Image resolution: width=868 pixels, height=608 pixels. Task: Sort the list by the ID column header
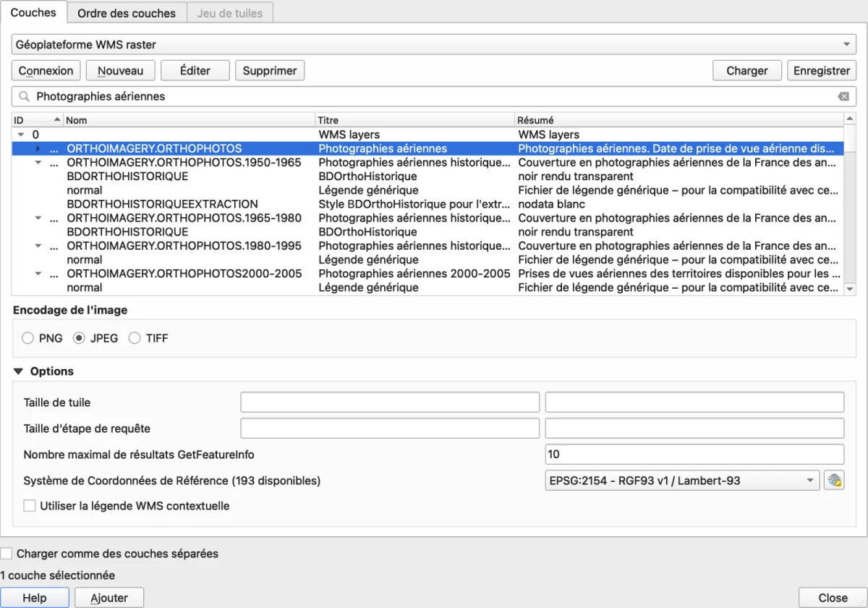(x=38, y=120)
